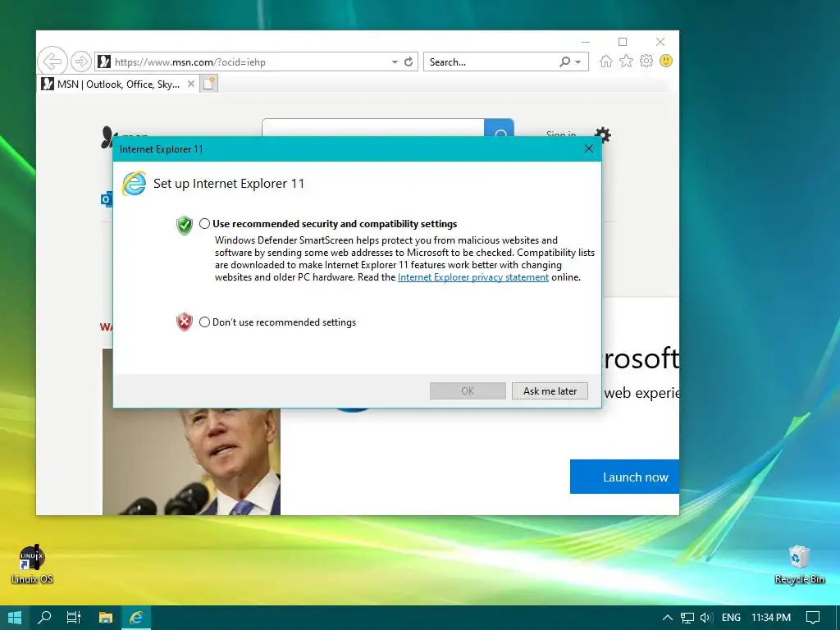Click the Forward navigation arrow
Screen dimensions: 840x630
pos(81,62)
